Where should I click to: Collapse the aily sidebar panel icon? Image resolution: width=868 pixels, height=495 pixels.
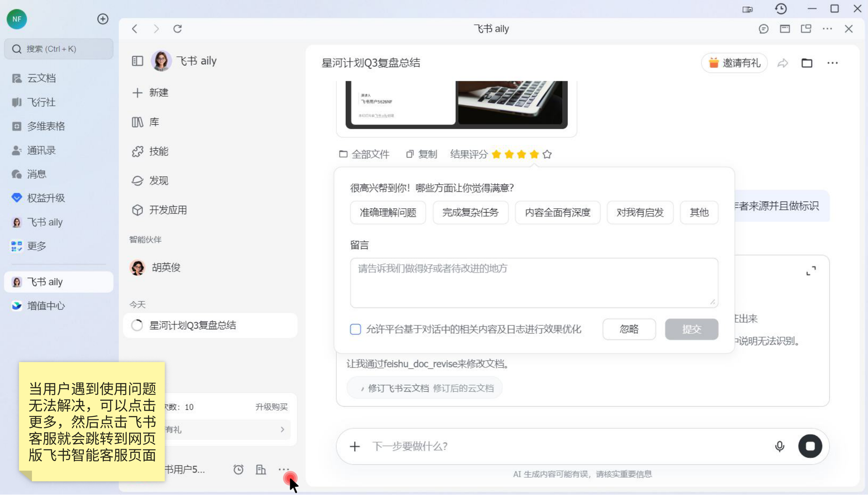137,61
